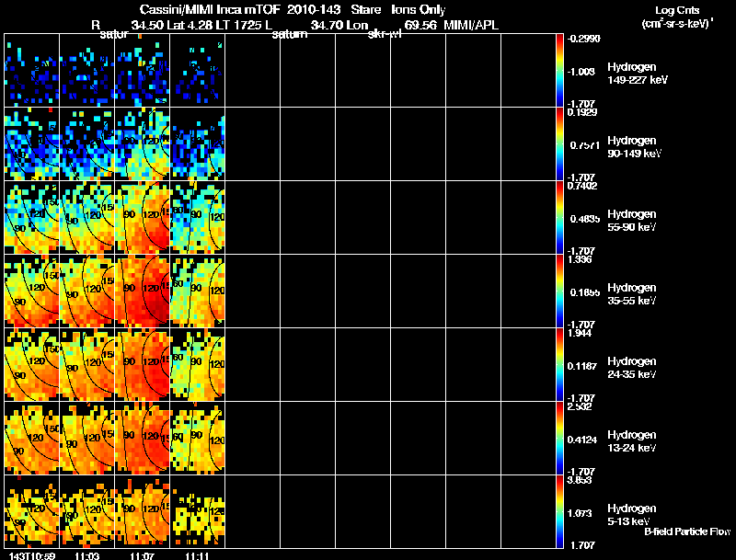This screenshot has height=560, width=736.
Task: Click the 149-227 keV image at 11:07
Action: pyautogui.click(x=143, y=71)
